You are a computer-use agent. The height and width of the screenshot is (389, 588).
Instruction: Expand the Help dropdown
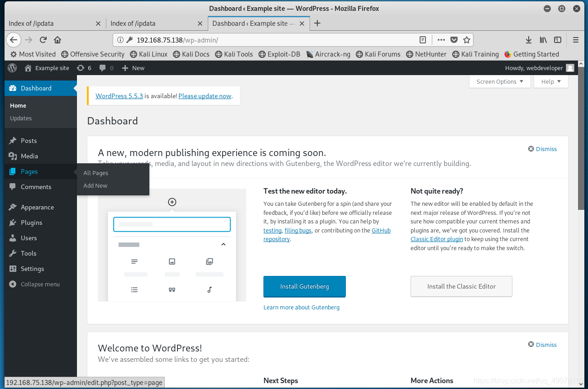(x=551, y=81)
